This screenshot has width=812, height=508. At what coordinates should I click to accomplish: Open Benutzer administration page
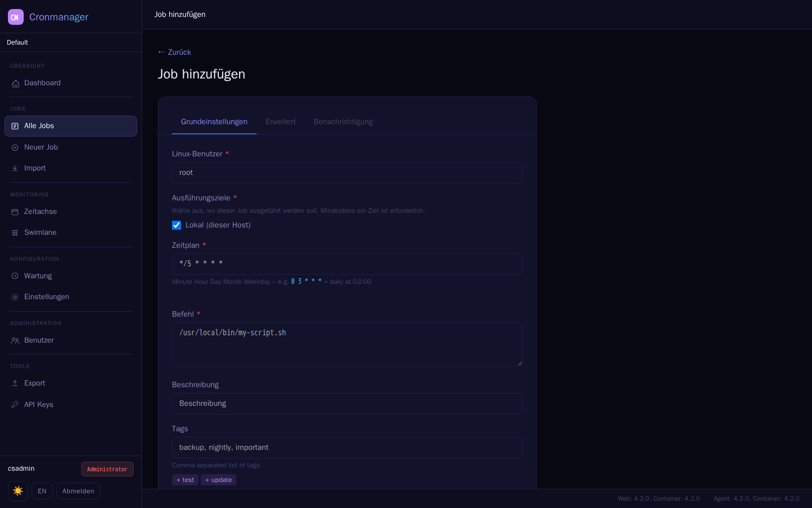(x=70, y=340)
